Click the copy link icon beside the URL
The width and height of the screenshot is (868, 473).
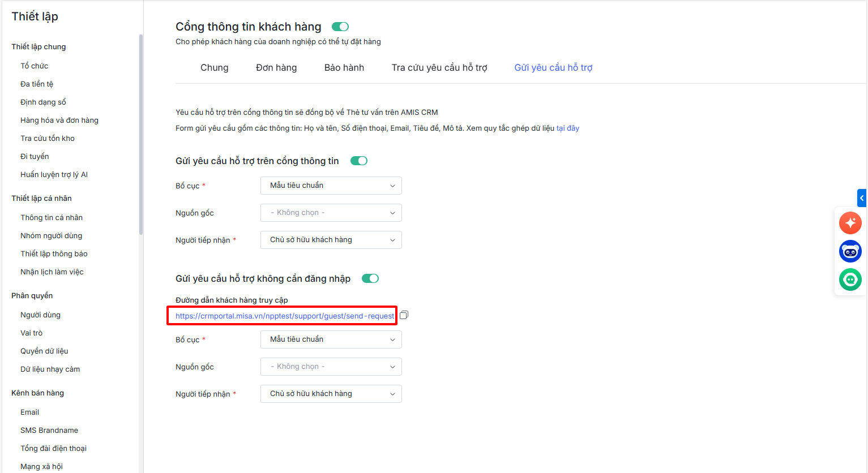[404, 315]
